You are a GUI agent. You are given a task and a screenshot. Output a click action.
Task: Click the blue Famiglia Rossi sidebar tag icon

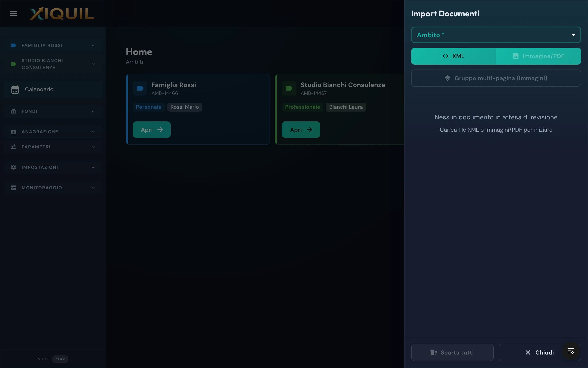[x=14, y=46]
